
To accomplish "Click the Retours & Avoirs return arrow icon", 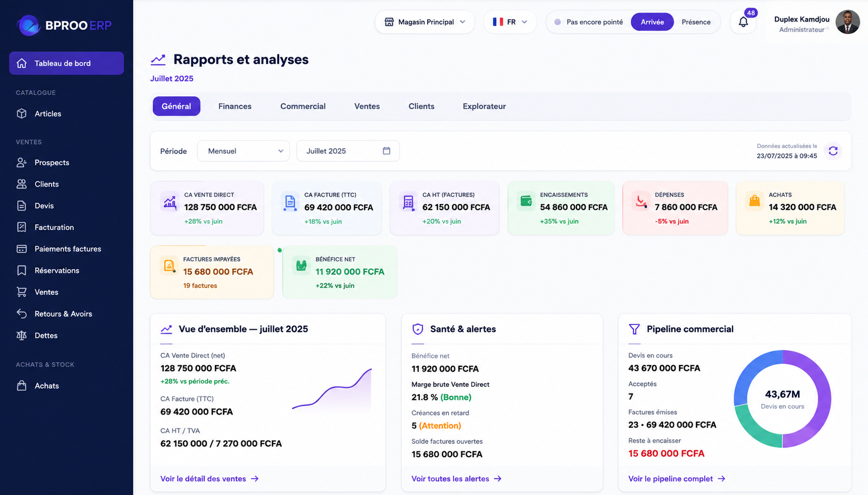I will 21,314.
